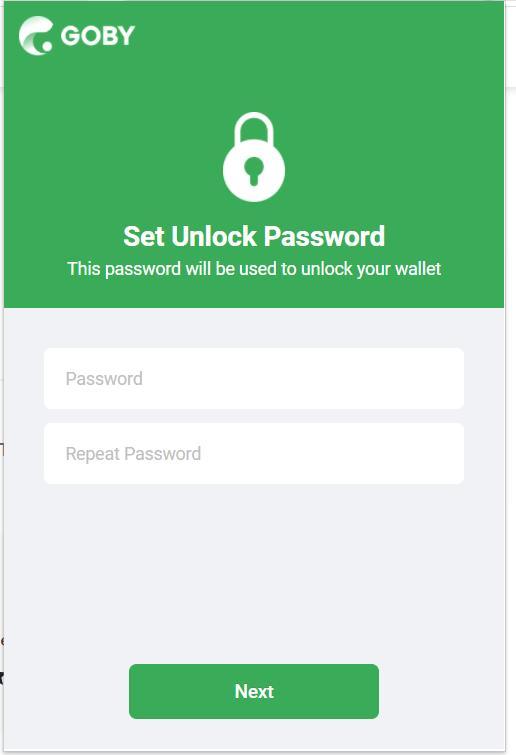Click the gap between the two password fields

tap(254, 416)
